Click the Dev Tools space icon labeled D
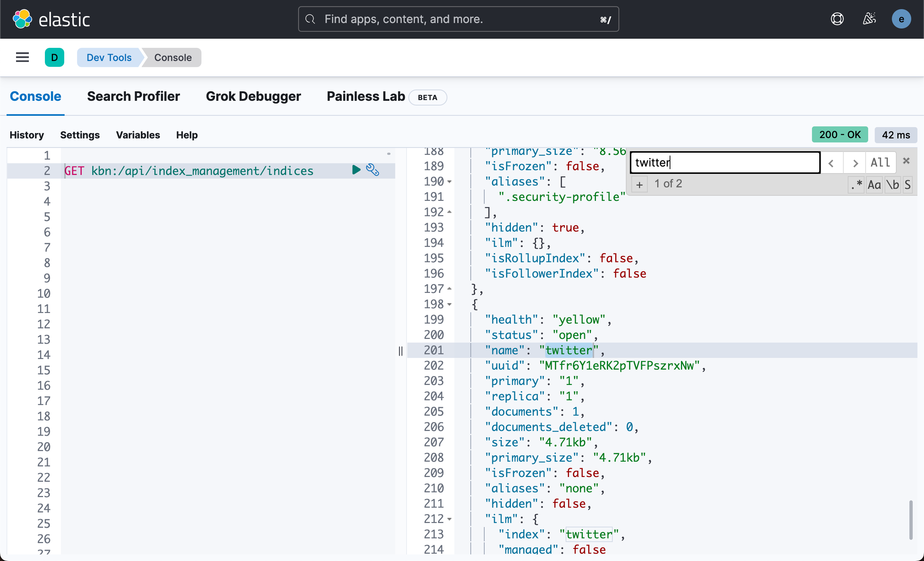The width and height of the screenshot is (924, 561). point(54,57)
